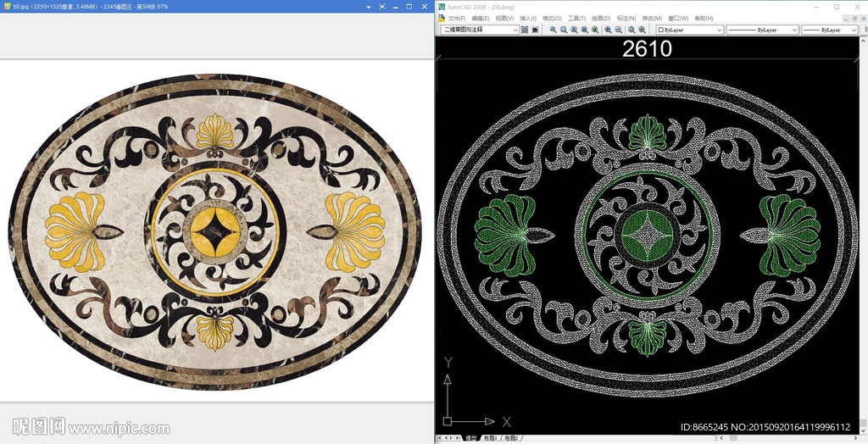Click the last-tab navigation arrow
The height and width of the screenshot is (444, 868).
click(x=459, y=438)
